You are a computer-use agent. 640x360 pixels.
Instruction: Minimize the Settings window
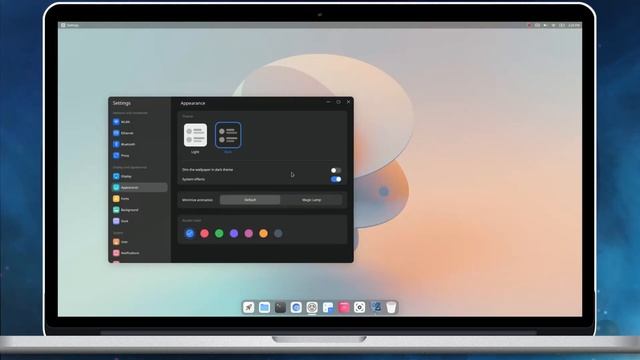click(328, 102)
